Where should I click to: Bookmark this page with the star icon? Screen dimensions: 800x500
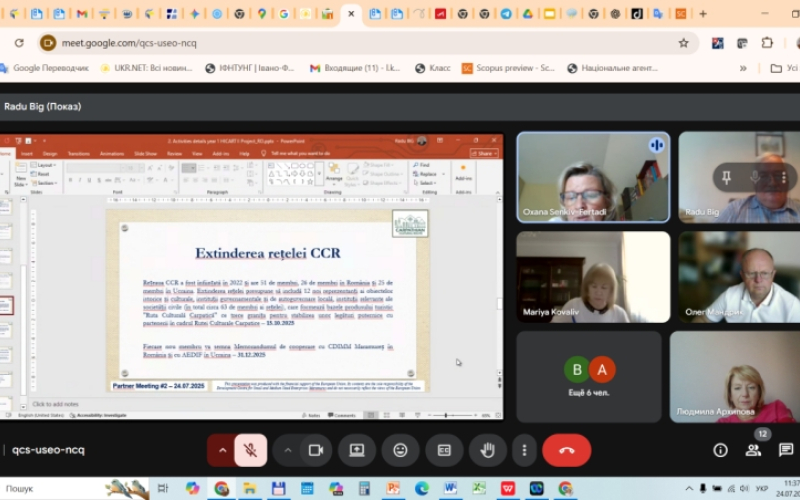click(x=683, y=43)
